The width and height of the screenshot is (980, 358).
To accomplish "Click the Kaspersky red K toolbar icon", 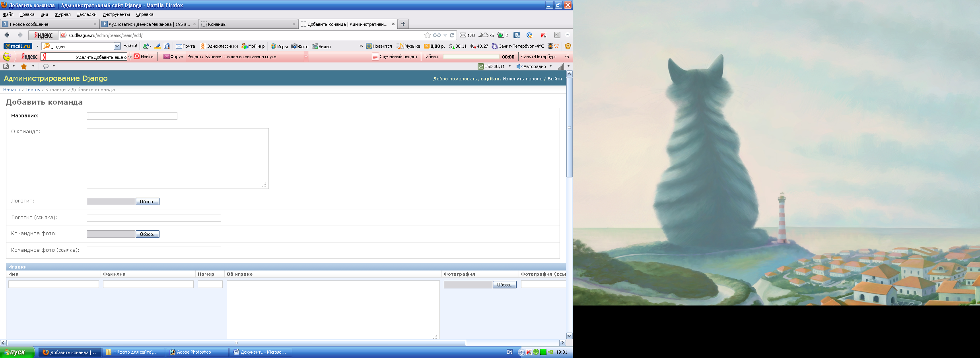I will point(543,35).
